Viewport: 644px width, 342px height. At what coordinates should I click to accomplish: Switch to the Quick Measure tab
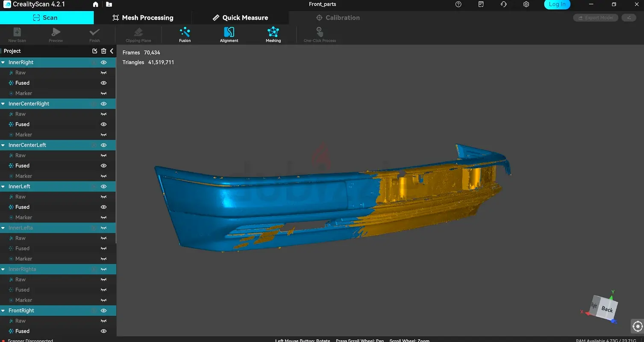(x=240, y=18)
